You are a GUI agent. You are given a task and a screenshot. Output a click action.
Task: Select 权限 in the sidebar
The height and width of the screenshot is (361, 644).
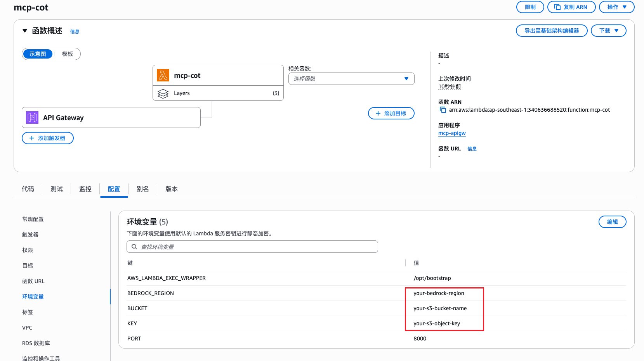28,250
